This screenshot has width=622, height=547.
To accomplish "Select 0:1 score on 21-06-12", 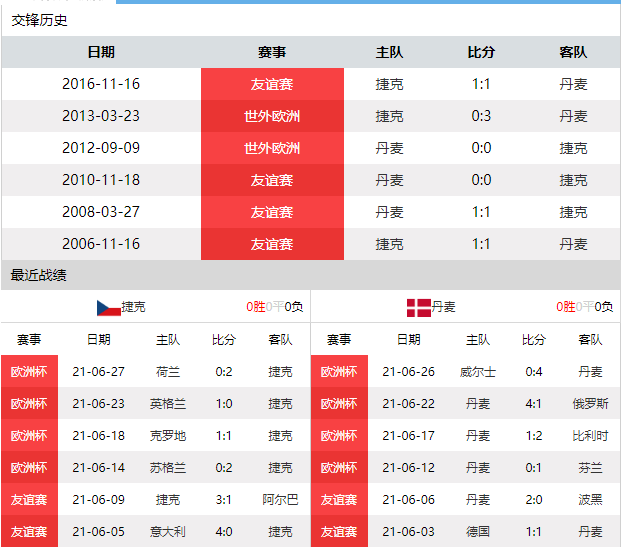I will click(x=534, y=468).
